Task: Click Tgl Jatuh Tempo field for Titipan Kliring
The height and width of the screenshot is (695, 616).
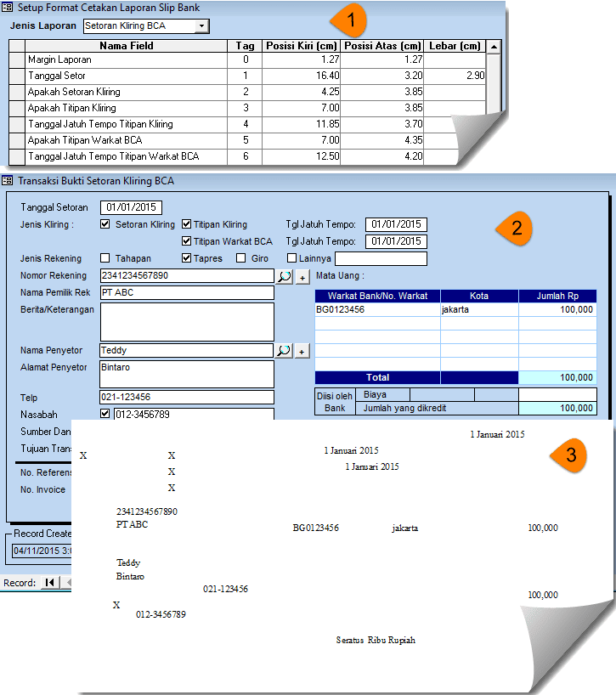Action: [x=396, y=224]
